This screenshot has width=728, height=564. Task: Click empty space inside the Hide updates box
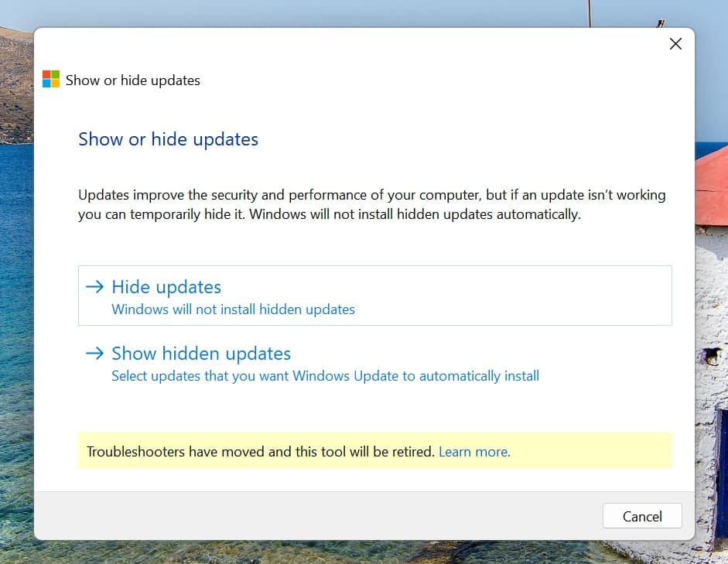[511, 296]
